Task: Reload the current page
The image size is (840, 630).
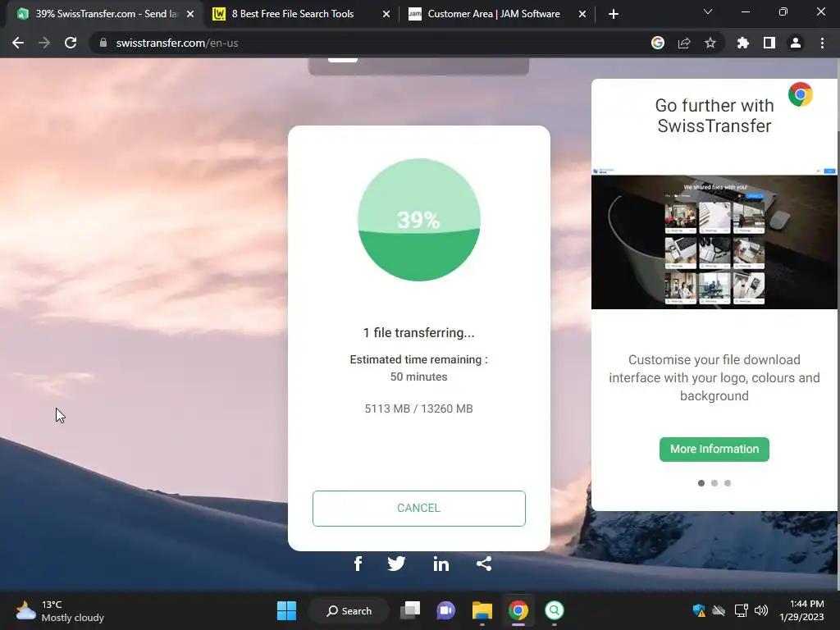Action: (71, 43)
